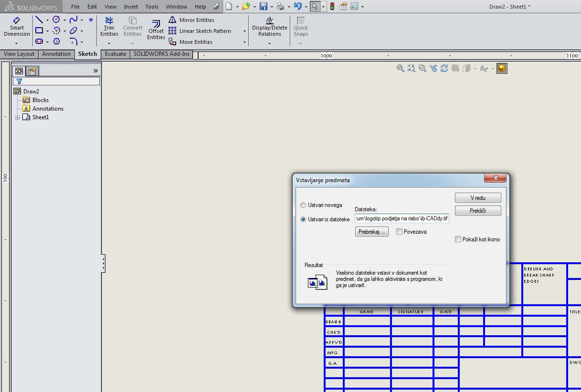Open the Insert menu
581x392 pixels.
coord(131,7)
